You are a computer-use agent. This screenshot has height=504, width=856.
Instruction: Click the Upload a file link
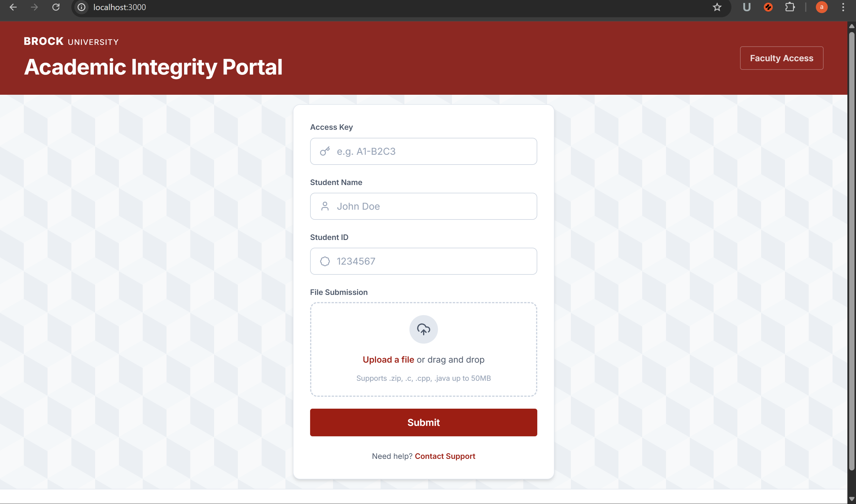(x=388, y=360)
